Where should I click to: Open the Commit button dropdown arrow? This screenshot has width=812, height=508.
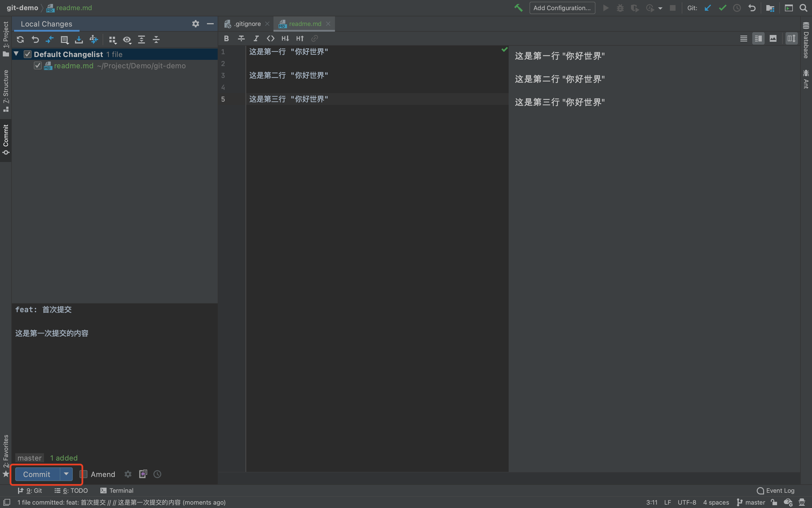click(x=66, y=474)
